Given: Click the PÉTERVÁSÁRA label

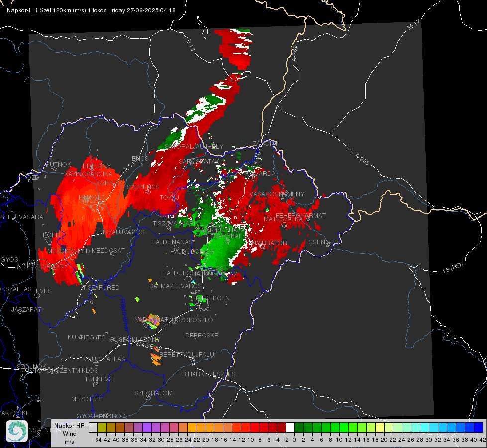Looking at the screenshot, I should 21,217.
